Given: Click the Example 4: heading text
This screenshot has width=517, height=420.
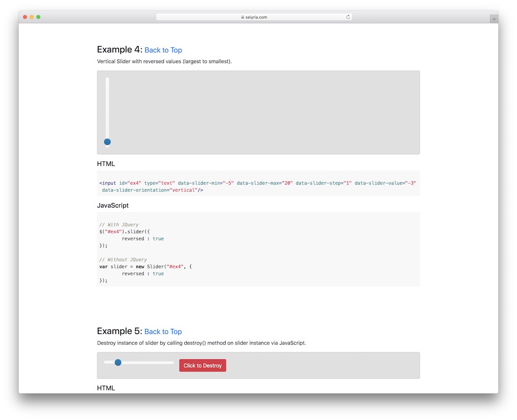Looking at the screenshot, I should pos(120,49).
